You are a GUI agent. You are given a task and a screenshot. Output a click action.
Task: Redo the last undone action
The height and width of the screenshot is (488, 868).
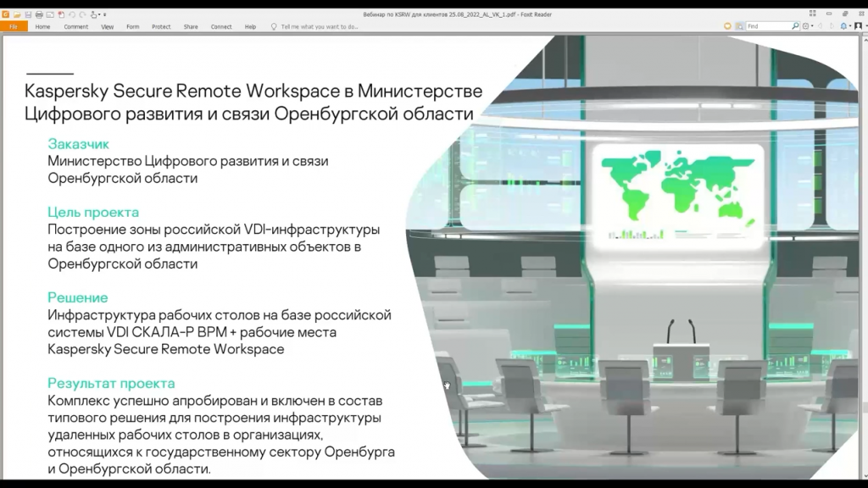tap(82, 14)
